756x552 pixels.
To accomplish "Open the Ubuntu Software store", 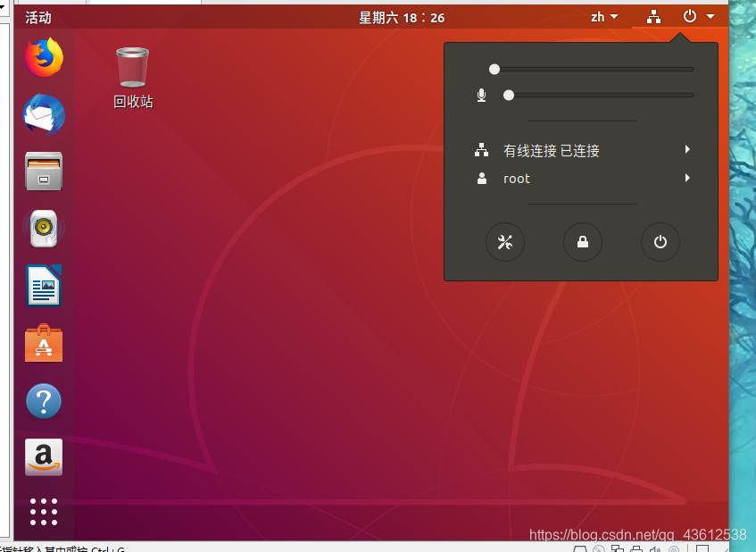I will coord(44,343).
